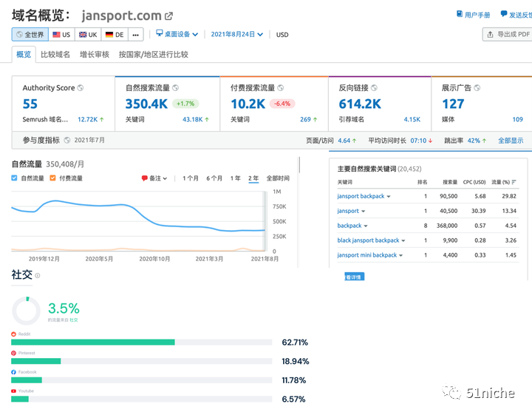Open the black jansport backpack keyword link
Image resolution: width=532 pixels, height=415 pixels.
(x=368, y=240)
